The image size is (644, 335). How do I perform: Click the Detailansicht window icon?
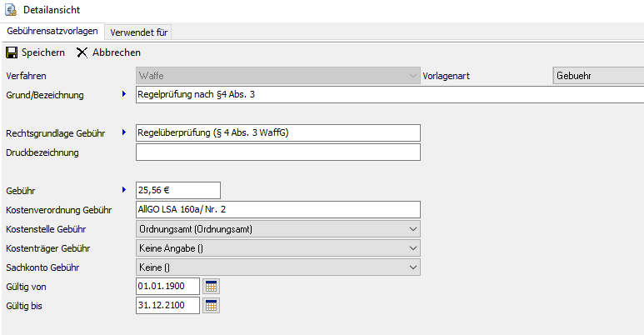(11, 11)
